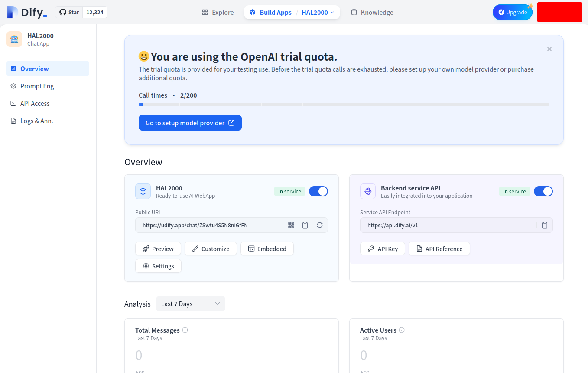
Task: Go to the Build Apps tab
Action: (x=270, y=12)
